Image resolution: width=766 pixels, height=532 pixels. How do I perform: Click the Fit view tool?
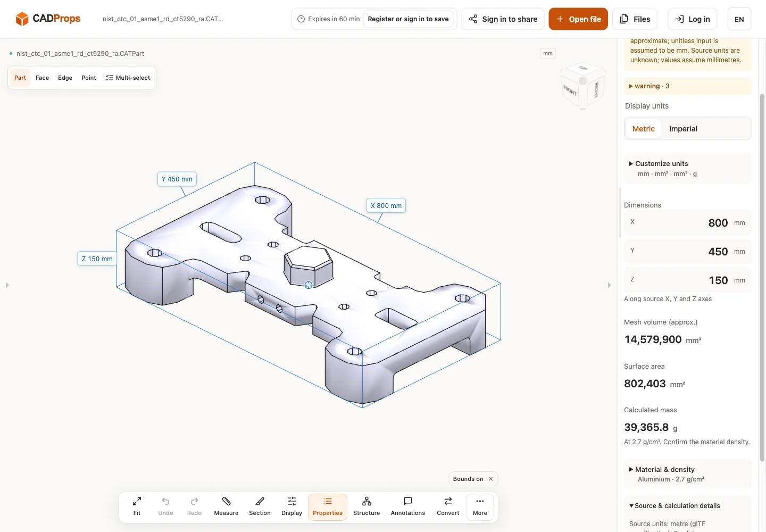pos(137,507)
